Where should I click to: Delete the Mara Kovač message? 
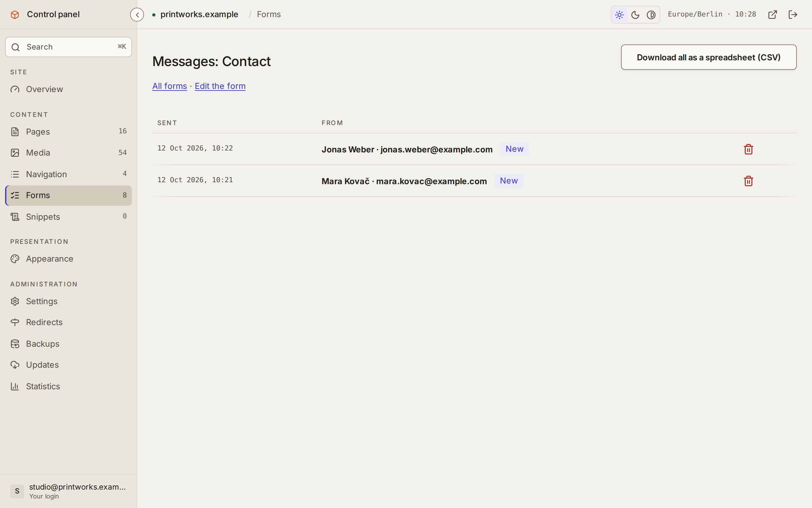[x=748, y=181]
